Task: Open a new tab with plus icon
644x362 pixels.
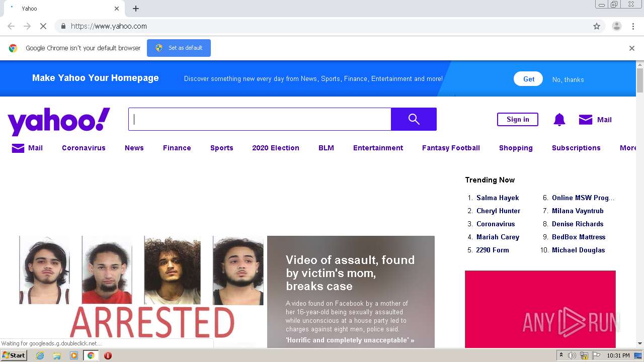Action: 136,9
